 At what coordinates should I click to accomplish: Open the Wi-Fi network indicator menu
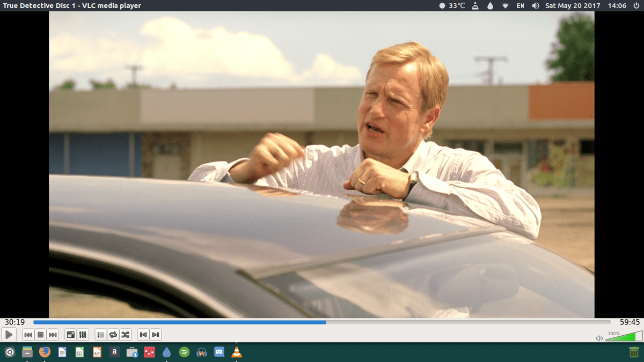tap(505, 6)
